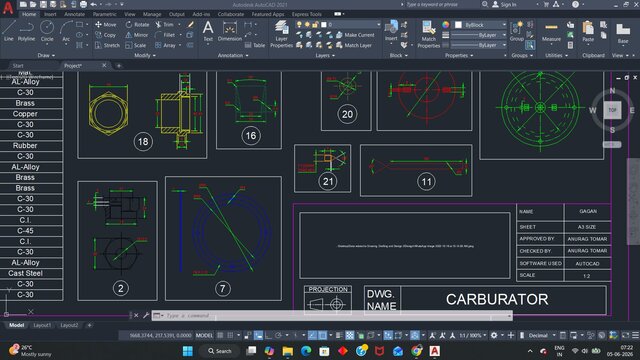The image size is (640, 360).
Task: Toggle grid display in status bar
Action: tap(220, 336)
